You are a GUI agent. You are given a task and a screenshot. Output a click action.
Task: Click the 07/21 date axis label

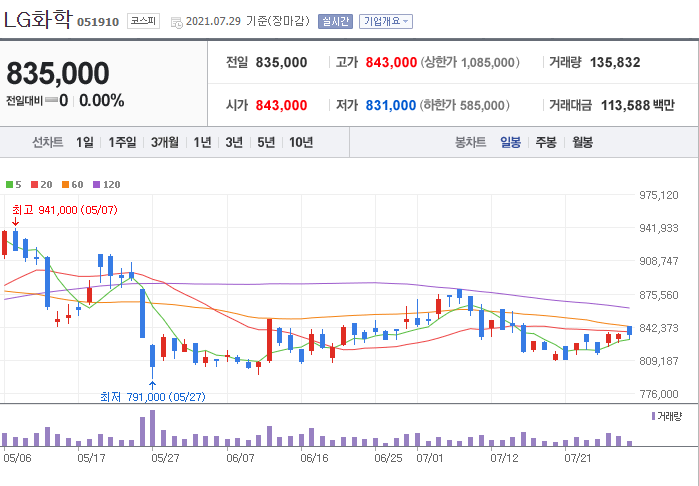click(578, 458)
